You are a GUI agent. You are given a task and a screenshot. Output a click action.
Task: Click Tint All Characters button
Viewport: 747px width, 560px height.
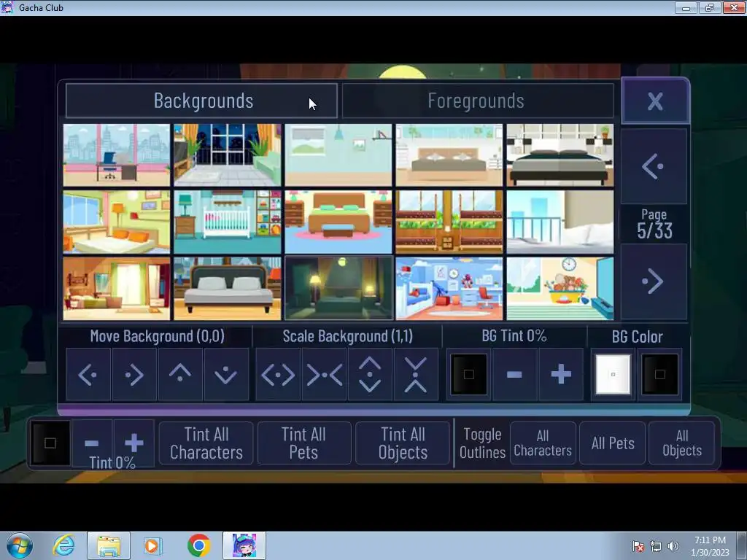(206, 443)
